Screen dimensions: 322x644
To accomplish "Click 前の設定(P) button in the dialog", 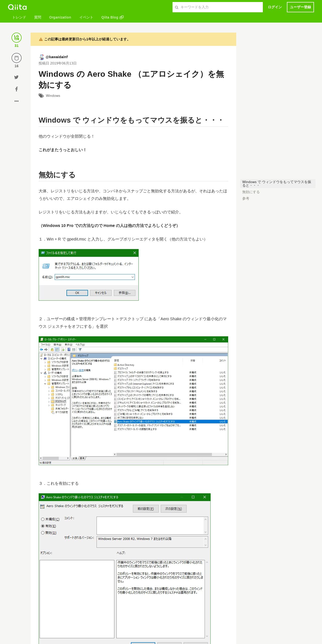I will 146,509.
